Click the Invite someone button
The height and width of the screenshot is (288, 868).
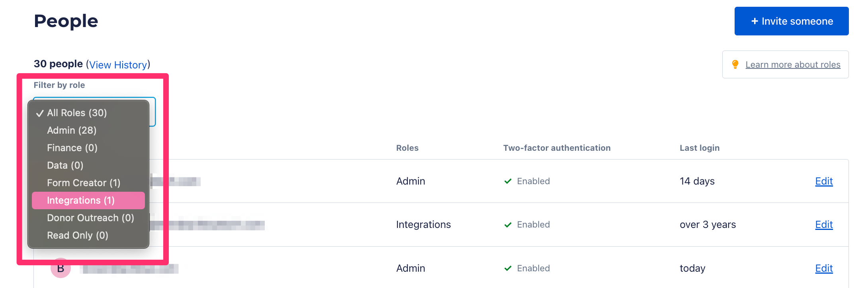click(792, 21)
